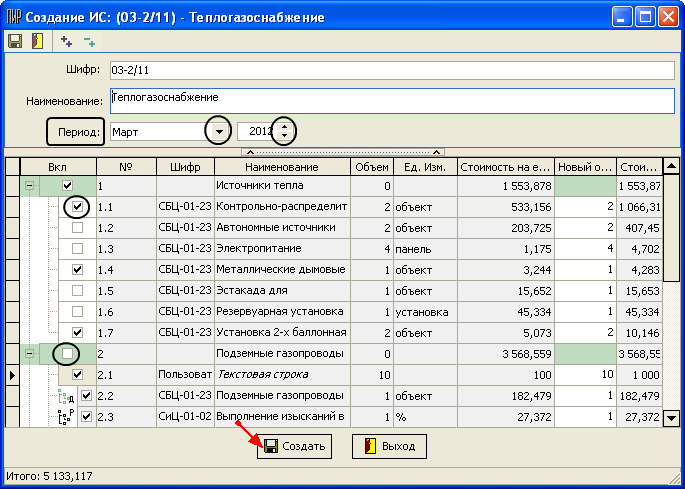Click the Шифр column header in the table

(185, 167)
